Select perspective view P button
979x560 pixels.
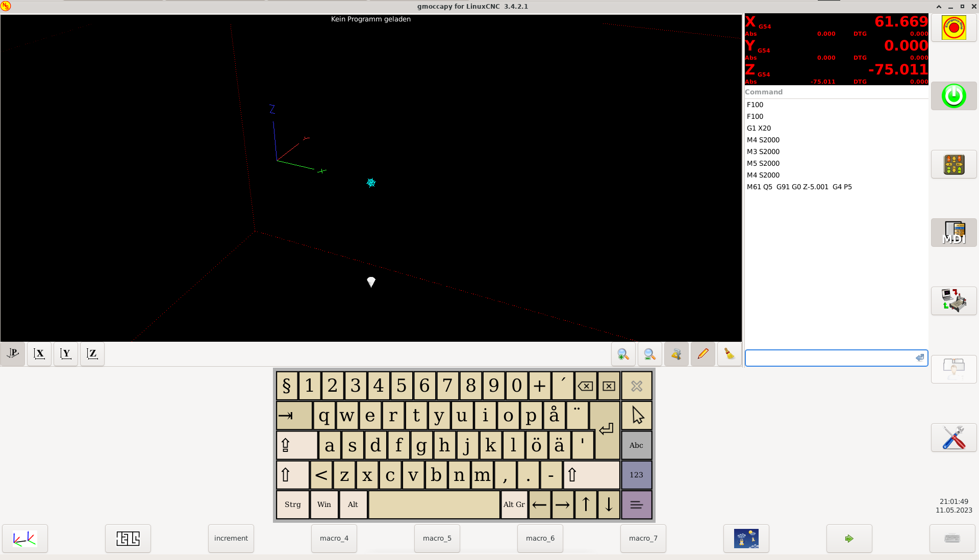point(13,354)
